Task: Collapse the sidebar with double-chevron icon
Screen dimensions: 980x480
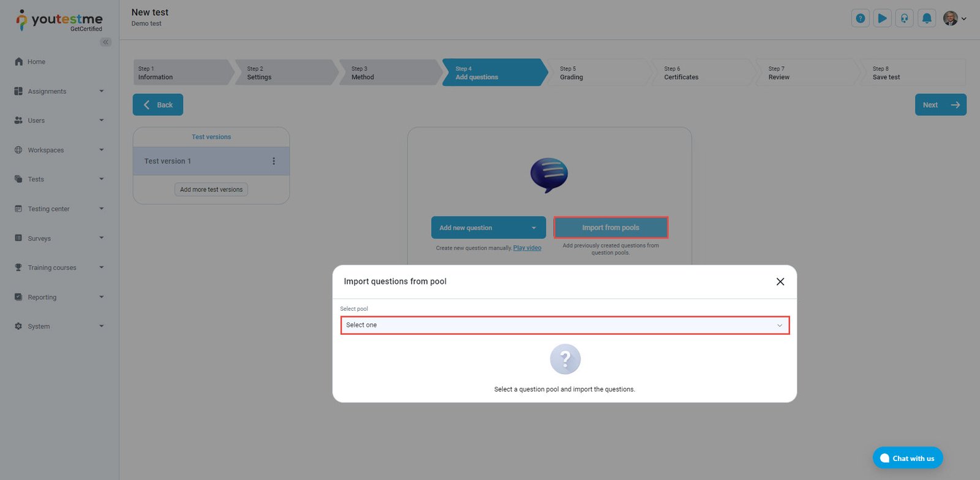Action: tap(106, 42)
